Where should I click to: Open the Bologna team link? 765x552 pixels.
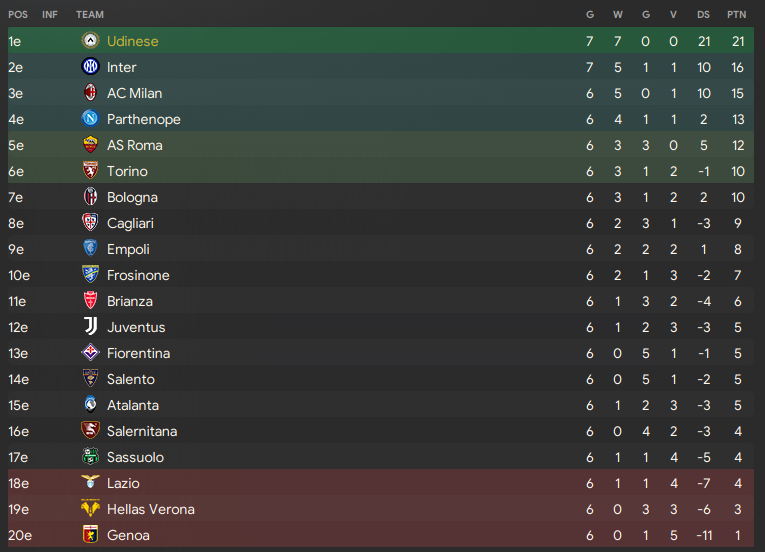click(132, 197)
